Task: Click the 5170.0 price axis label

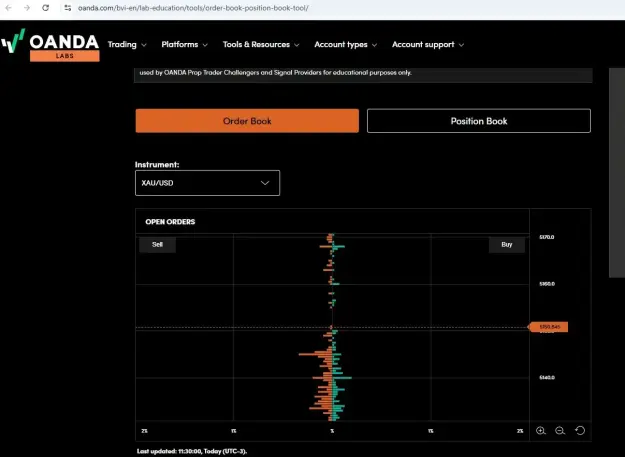Action: tap(547, 237)
